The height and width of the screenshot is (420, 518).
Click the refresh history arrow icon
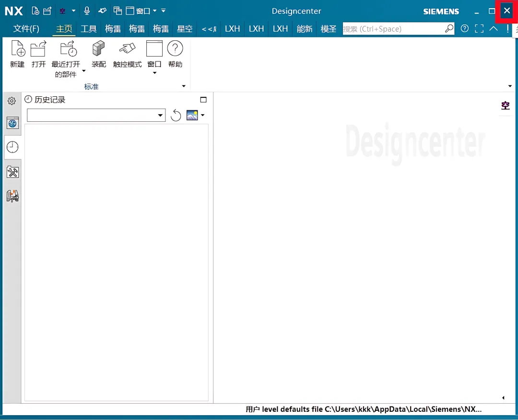click(x=176, y=115)
